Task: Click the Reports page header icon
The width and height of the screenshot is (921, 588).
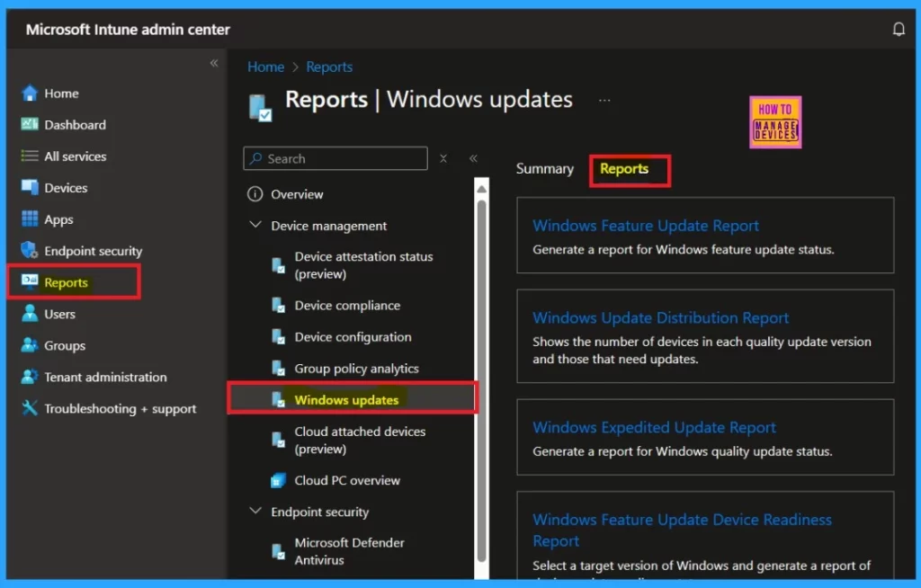Action: click(x=260, y=108)
